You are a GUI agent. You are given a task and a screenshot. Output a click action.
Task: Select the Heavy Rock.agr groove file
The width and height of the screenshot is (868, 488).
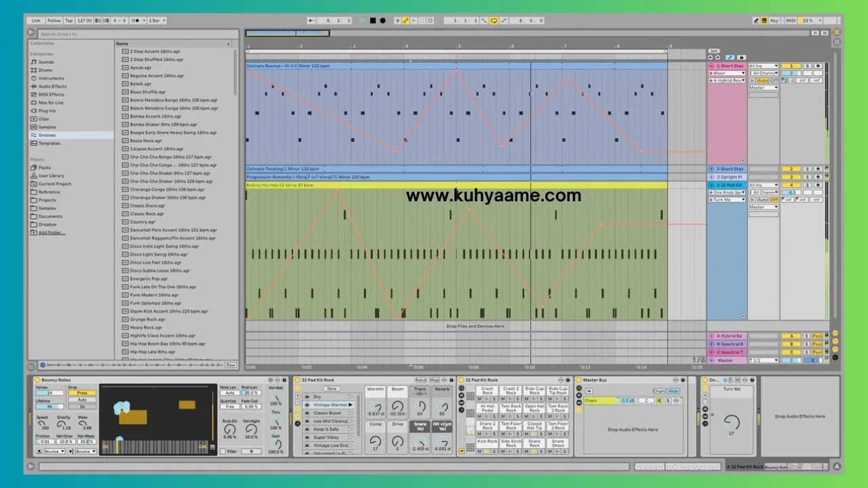pyautogui.click(x=146, y=327)
